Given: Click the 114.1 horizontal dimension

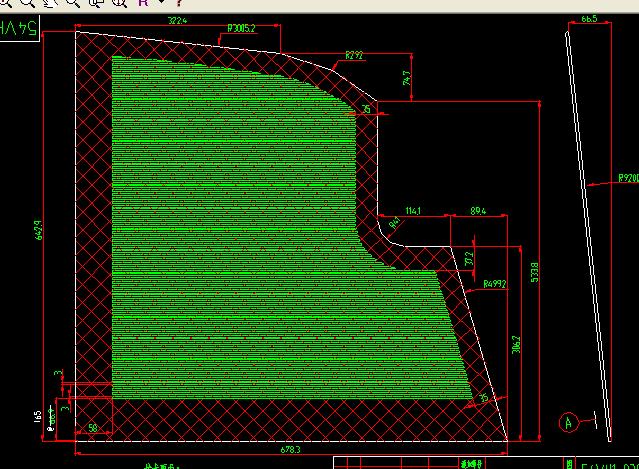Looking at the screenshot, I should tap(412, 211).
